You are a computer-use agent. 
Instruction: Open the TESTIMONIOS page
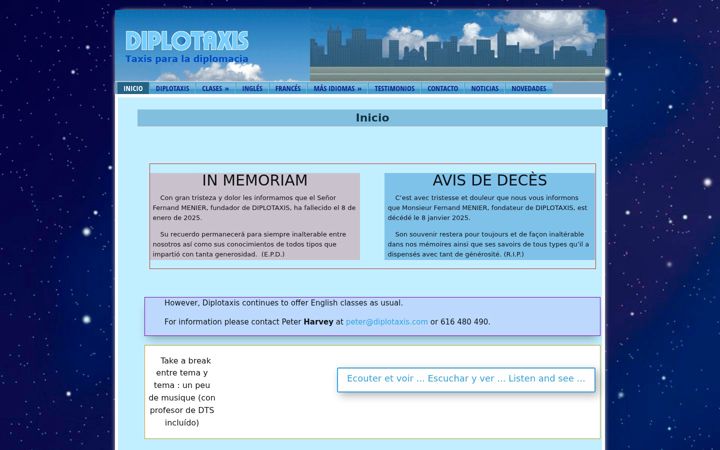pyautogui.click(x=394, y=88)
